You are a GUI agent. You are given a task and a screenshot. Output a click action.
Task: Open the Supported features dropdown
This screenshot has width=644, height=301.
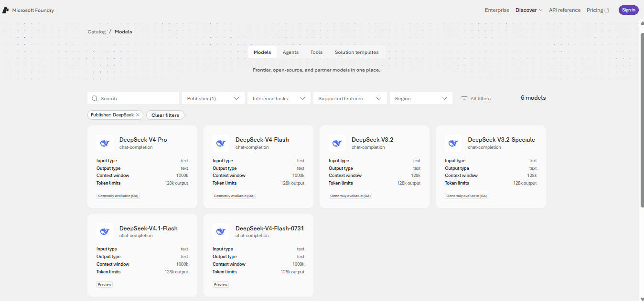click(x=350, y=98)
